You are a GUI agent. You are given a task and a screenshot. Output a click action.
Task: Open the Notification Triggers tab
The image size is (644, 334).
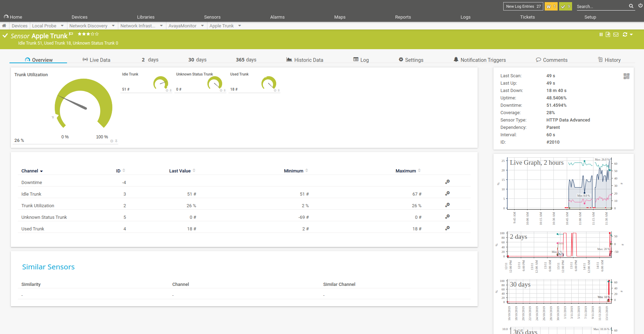tap(479, 60)
